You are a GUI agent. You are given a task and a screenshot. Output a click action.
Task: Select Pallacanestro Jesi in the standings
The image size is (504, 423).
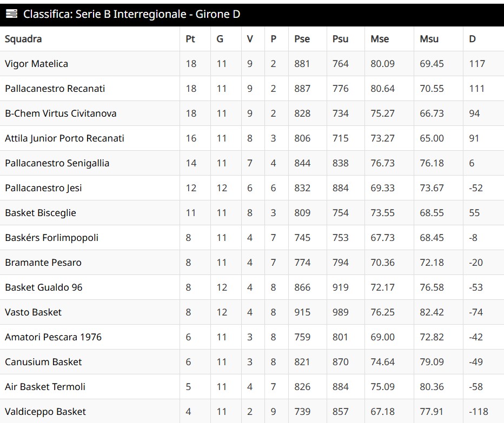[43, 188]
